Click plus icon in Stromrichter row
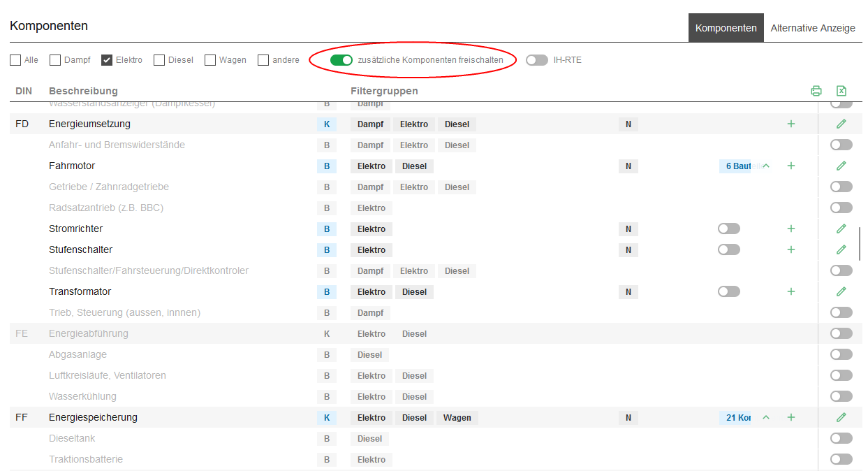The width and height of the screenshot is (868, 471). 790,229
